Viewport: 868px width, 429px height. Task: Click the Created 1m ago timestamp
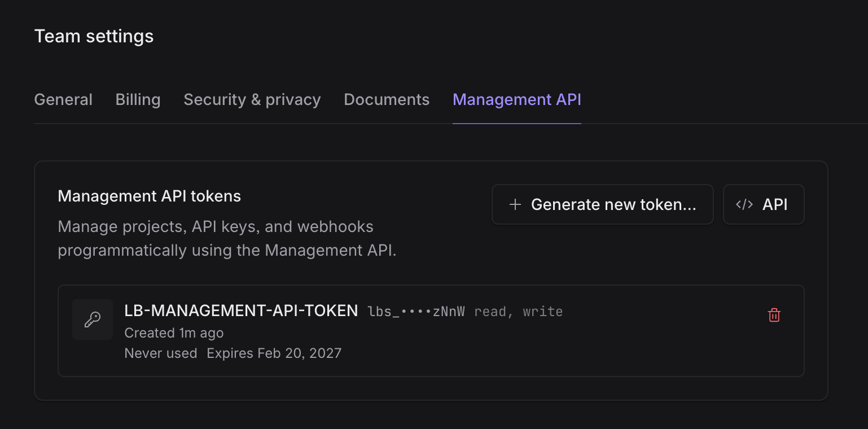(174, 332)
